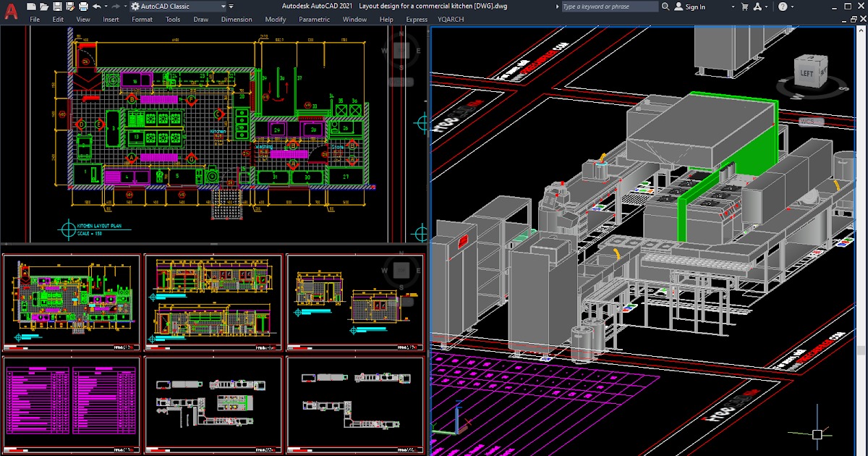
Task: Click the Plot printer icon
Action: click(84, 7)
